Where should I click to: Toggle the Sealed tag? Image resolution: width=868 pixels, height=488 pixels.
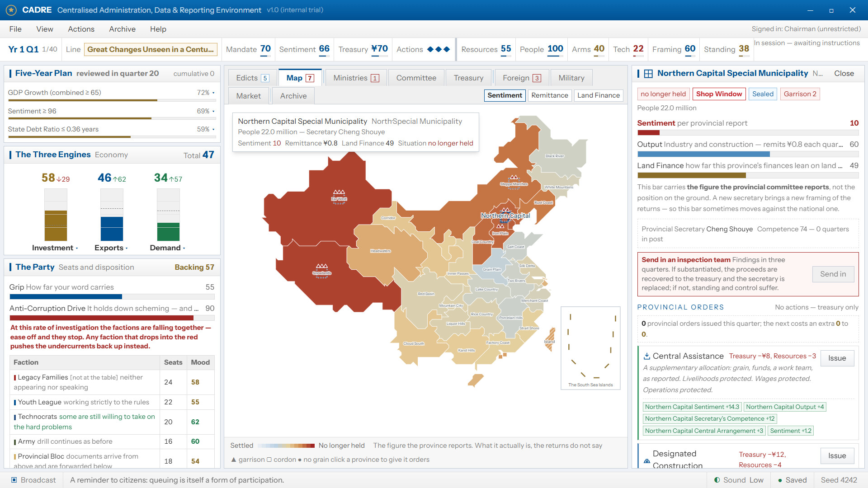[x=763, y=94]
